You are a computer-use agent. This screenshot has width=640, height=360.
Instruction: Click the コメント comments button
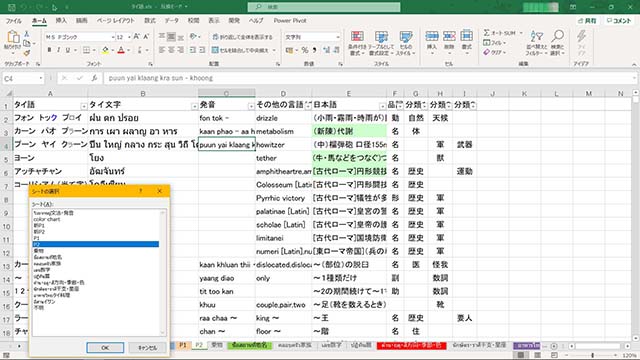[619, 20]
